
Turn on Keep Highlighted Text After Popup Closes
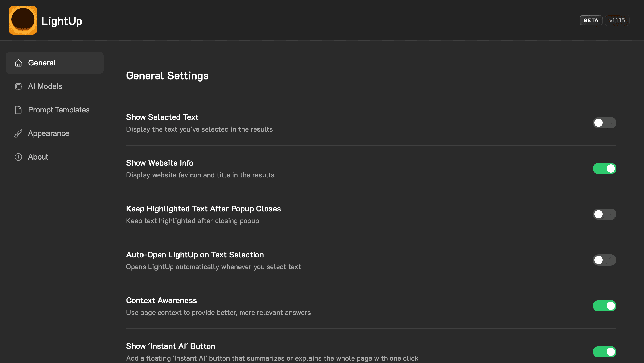click(604, 214)
